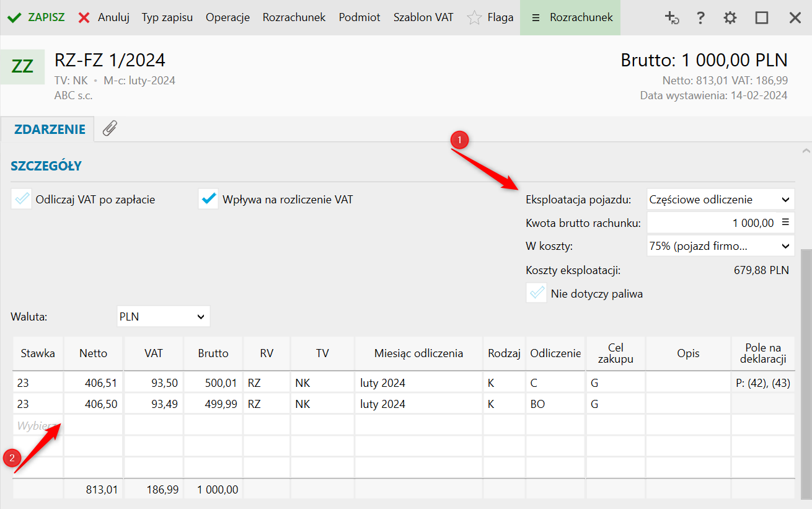
Task: Click the ZZ document type badge
Action: (22, 66)
